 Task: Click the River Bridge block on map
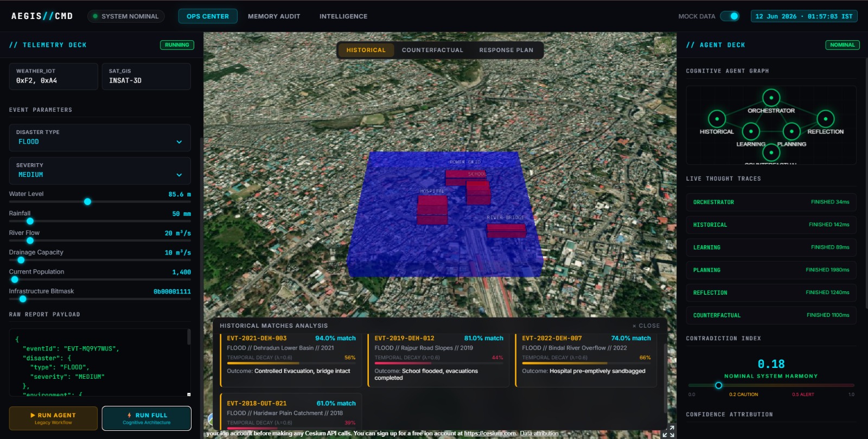[506, 230]
